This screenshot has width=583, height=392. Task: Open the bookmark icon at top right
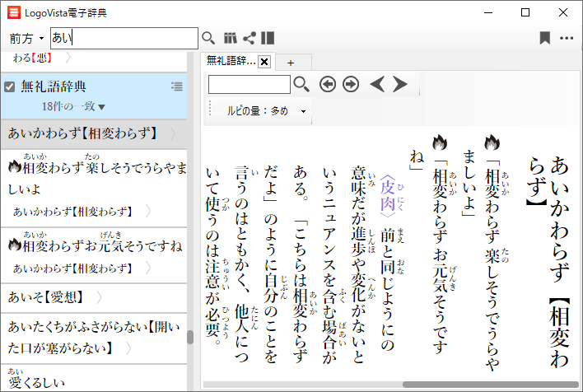(x=544, y=38)
